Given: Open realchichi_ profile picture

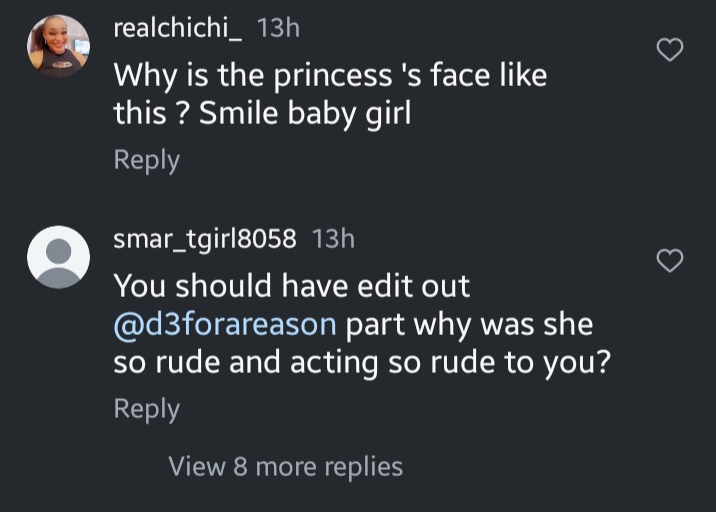Looking at the screenshot, I should (58, 46).
